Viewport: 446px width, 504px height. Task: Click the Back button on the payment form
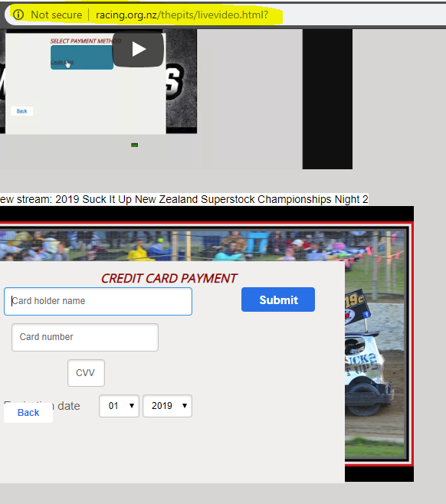tap(28, 412)
